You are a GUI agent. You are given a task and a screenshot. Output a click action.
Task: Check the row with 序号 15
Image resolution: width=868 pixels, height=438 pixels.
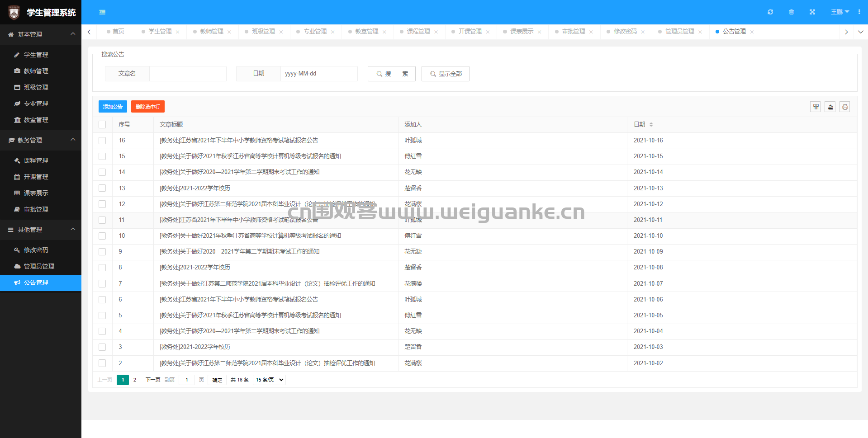pyautogui.click(x=102, y=156)
